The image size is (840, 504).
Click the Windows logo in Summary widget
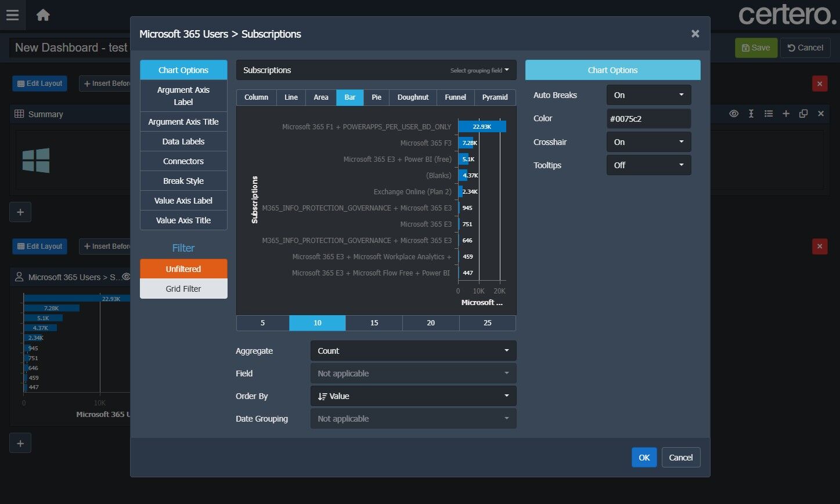coord(36,160)
